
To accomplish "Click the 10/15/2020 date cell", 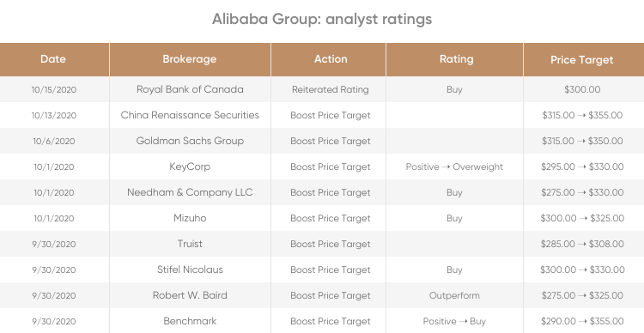I will (x=54, y=89).
